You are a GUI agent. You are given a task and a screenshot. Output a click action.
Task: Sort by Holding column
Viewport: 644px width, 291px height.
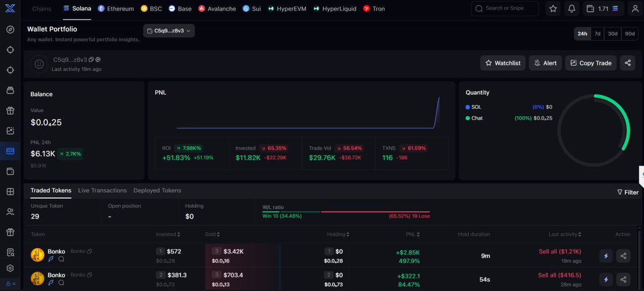tap(338, 234)
